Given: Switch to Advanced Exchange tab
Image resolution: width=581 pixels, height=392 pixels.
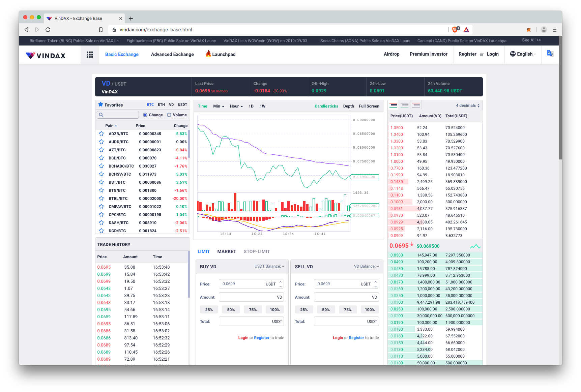Looking at the screenshot, I should 172,54.
